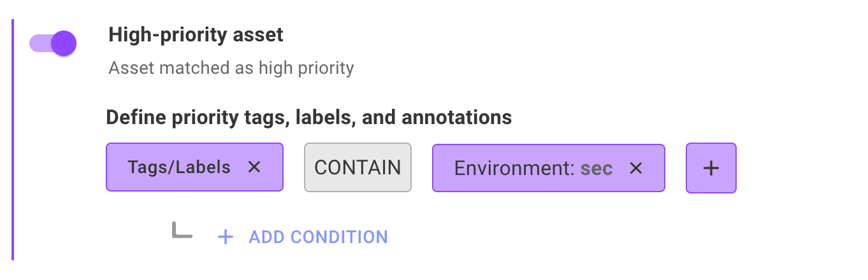This screenshot has width=868, height=280.
Task: Click the plus icon beside ADD CONDITION
Action: point(226,237)
